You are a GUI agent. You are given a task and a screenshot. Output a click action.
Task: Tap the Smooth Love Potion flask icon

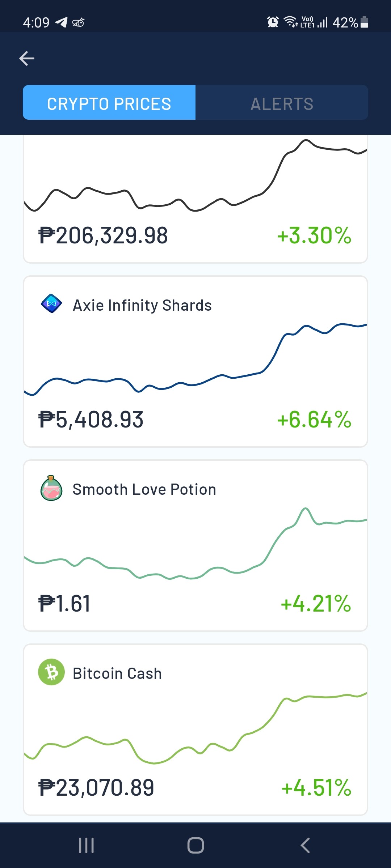[x=51, y=488]
